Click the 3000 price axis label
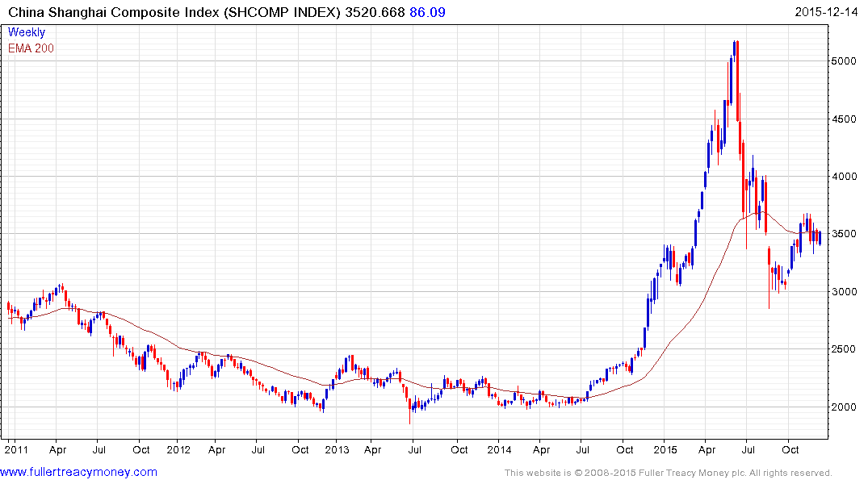 click(x=845, y=291)
